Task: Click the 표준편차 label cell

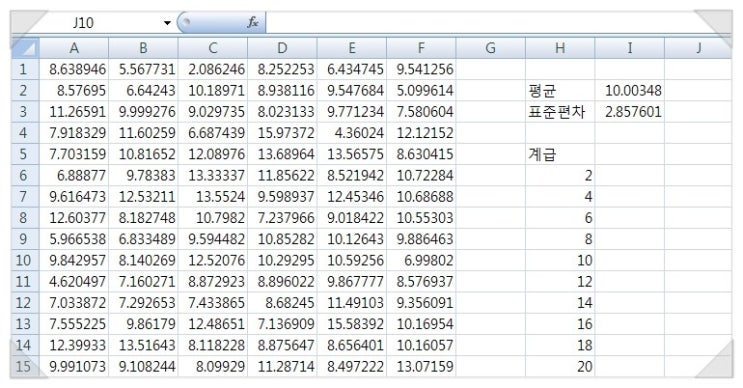Action: [x=560, y=112]
